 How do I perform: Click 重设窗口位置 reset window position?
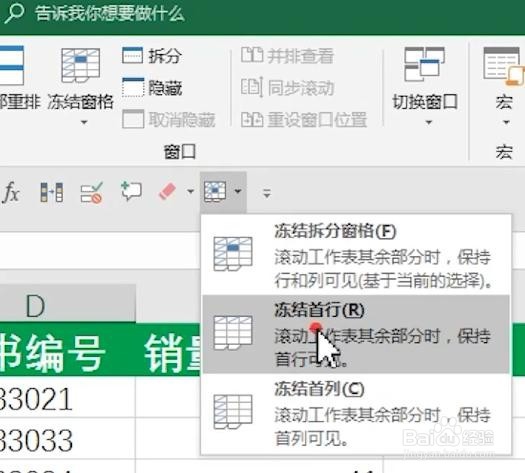pyautogui.click(x=304, y=120)
